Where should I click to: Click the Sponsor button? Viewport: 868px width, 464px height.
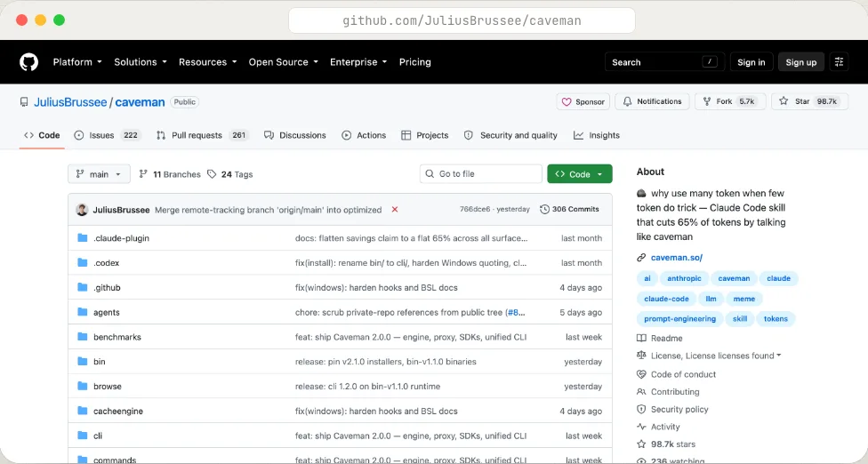(x=583, y=101)
